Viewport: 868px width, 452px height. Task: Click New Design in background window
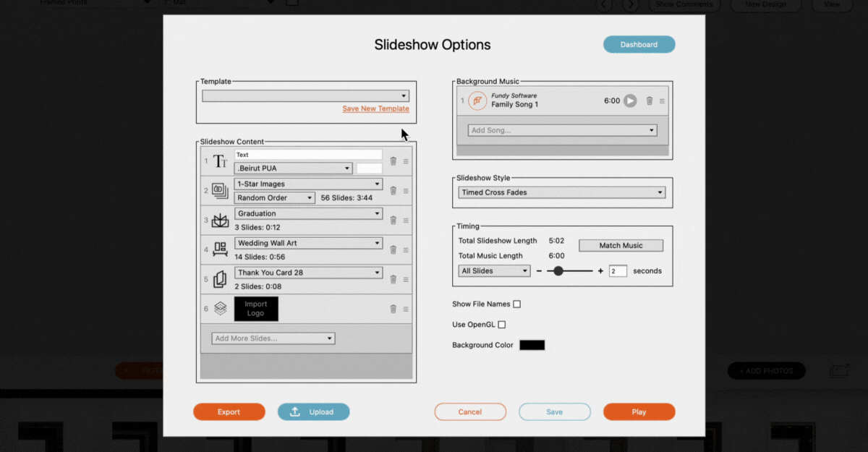[x=767, y=4]
